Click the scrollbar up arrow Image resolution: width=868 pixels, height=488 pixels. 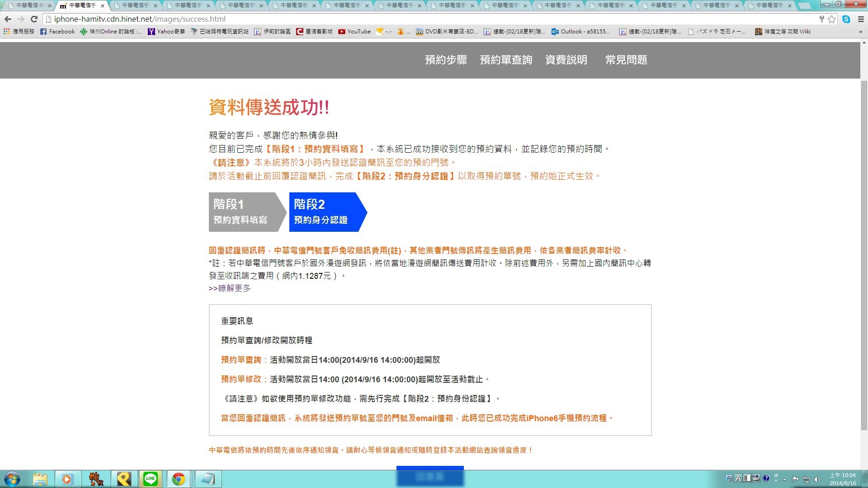point(864,43)
